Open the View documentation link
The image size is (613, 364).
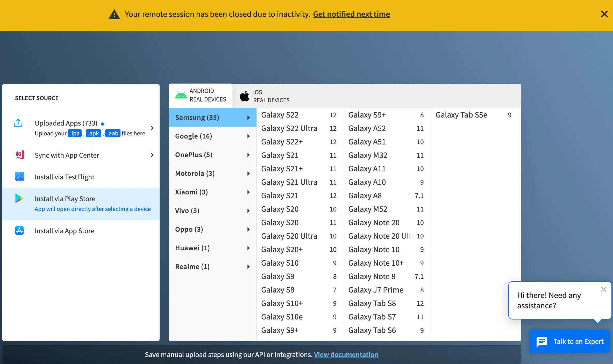346,354
